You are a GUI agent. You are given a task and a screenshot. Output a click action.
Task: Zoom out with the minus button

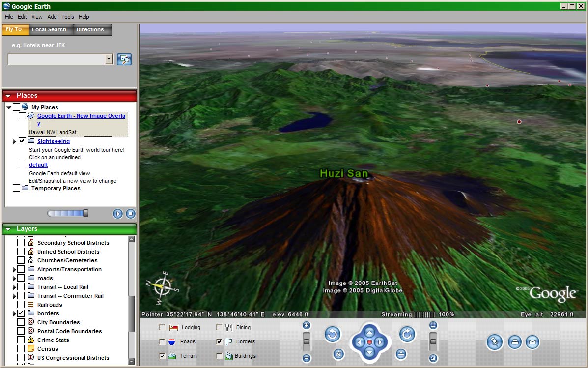point(307,358)
